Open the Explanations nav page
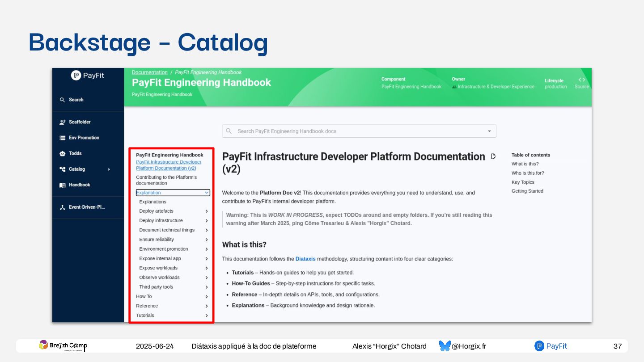The height and width of the screenshot is (362, 644). pos(153,202)
